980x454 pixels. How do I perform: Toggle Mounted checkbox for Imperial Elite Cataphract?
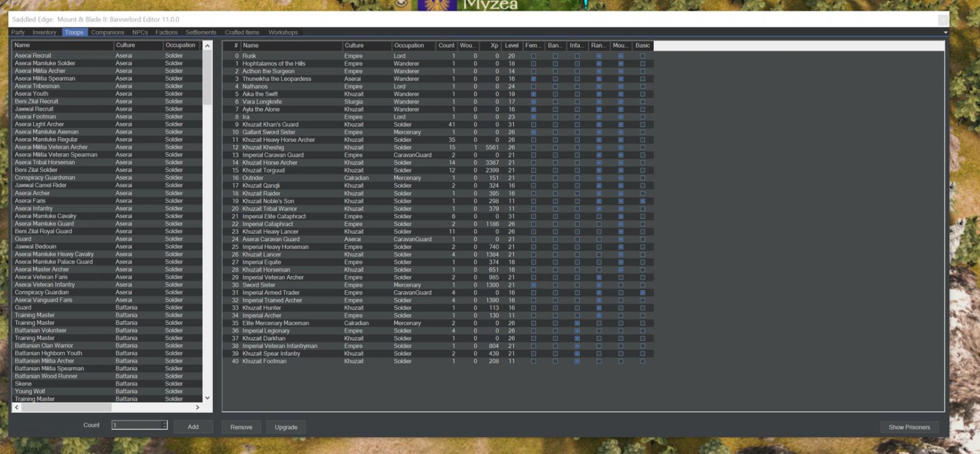click(x=621, y=217)
